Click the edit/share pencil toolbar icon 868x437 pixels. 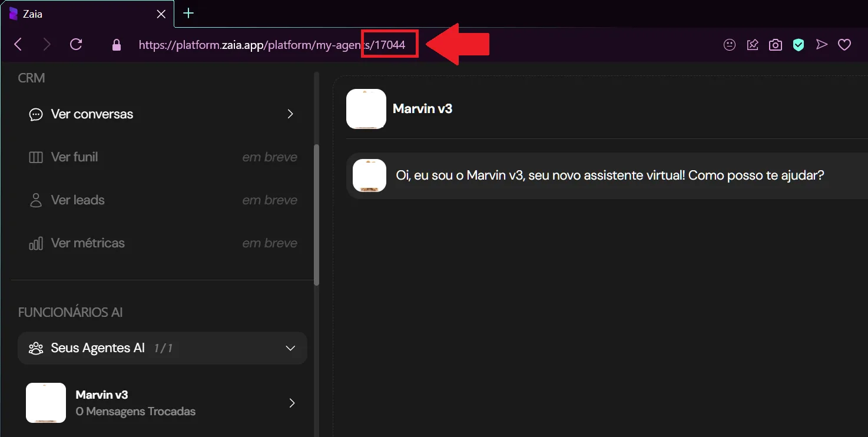(x=753, y=45)
